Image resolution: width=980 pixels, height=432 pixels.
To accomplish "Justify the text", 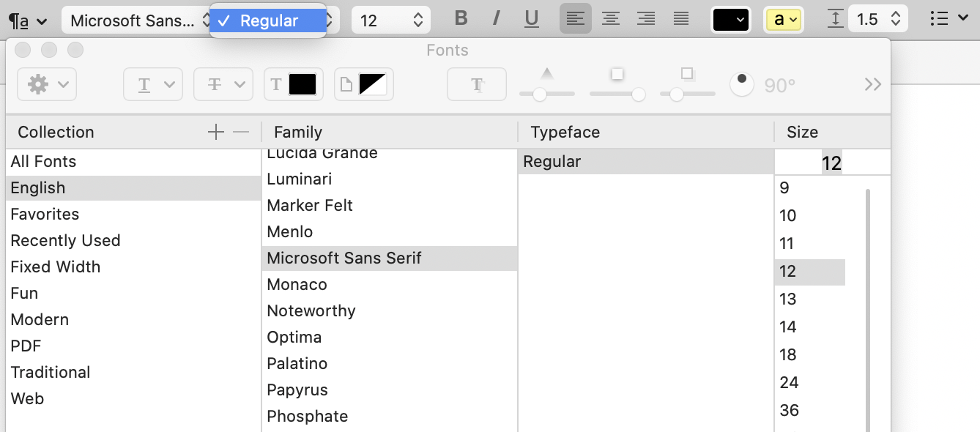I will 681,19.
